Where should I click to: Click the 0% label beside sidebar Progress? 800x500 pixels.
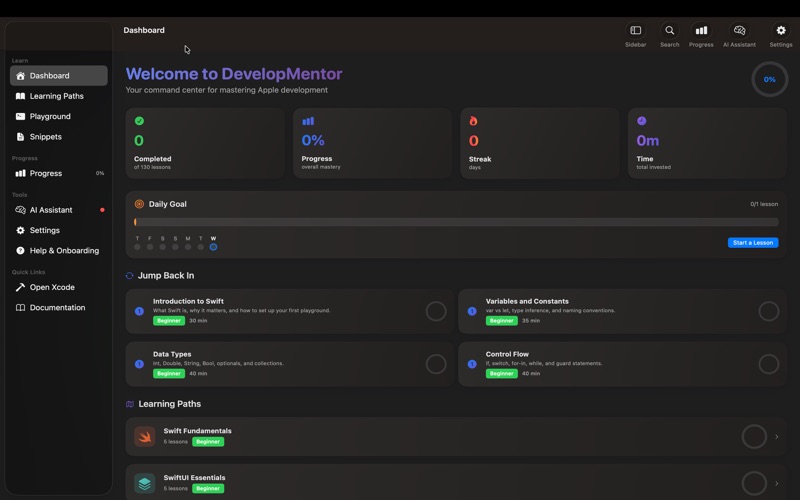point(100,173)
